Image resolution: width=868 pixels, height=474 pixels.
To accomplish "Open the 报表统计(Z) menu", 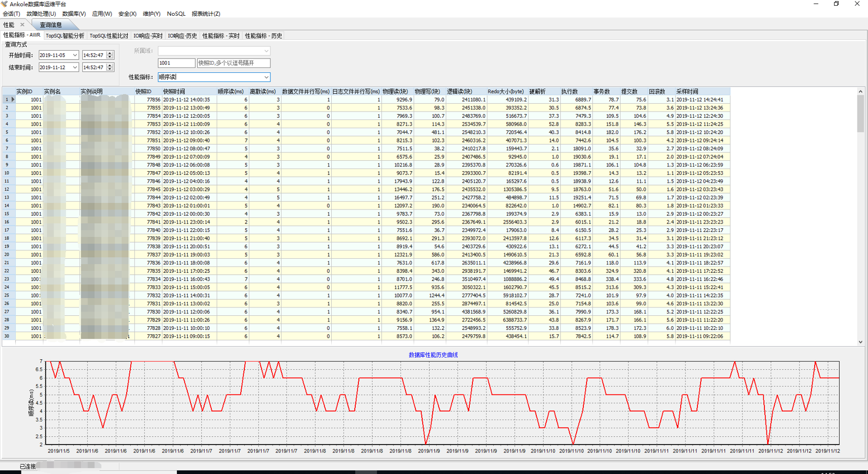I will [x=206, y=14].
